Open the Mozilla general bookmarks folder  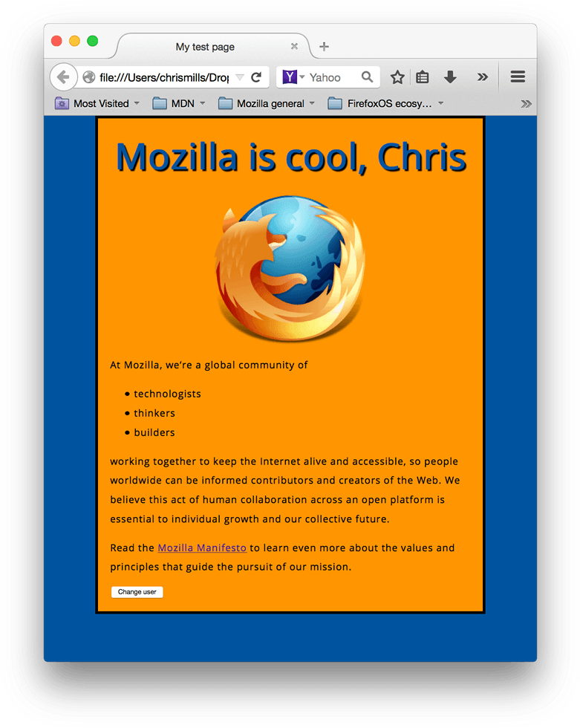(267, 103)
